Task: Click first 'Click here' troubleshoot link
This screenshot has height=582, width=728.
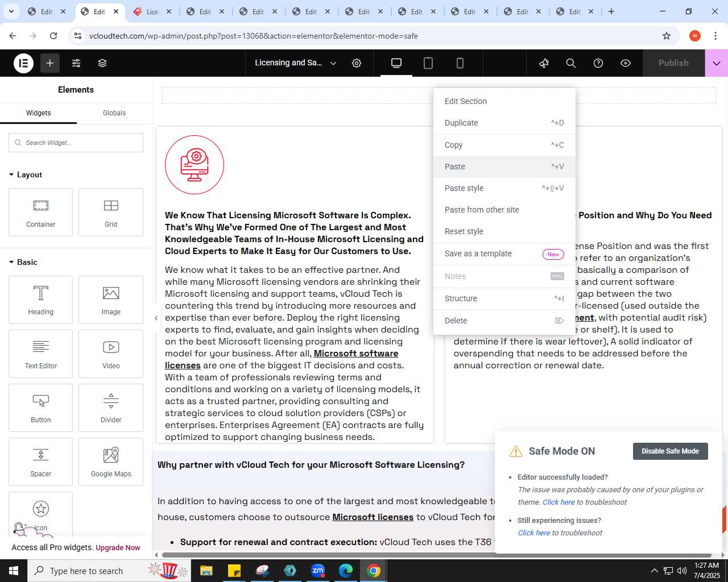Action: coord(559,502)
